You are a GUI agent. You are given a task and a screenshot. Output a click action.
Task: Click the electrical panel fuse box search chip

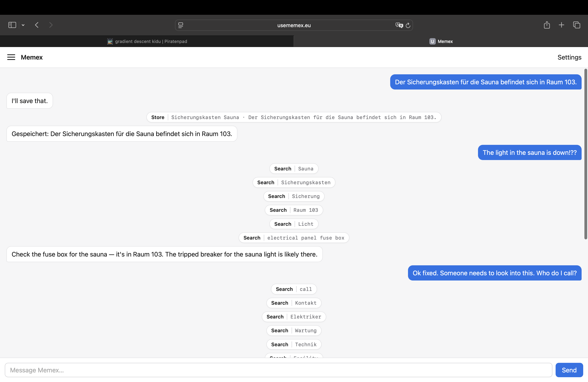[x=294, y=238]
